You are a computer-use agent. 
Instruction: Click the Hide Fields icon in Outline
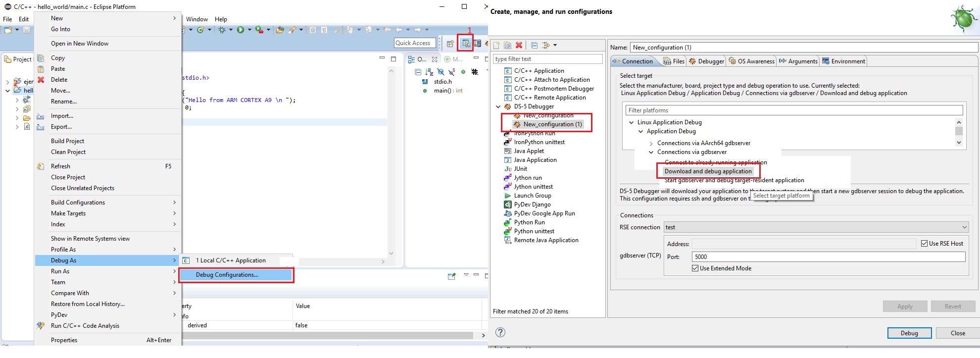(x=441, y=72)
